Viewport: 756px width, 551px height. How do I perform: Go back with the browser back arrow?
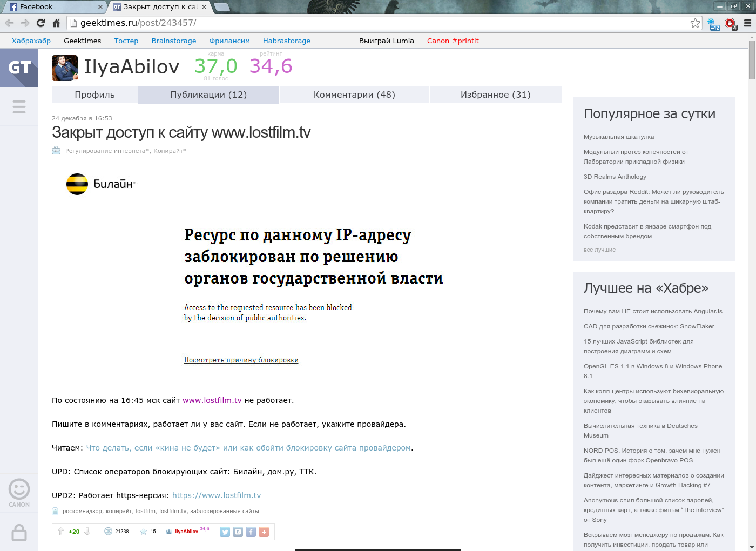[x=9, y=23]
